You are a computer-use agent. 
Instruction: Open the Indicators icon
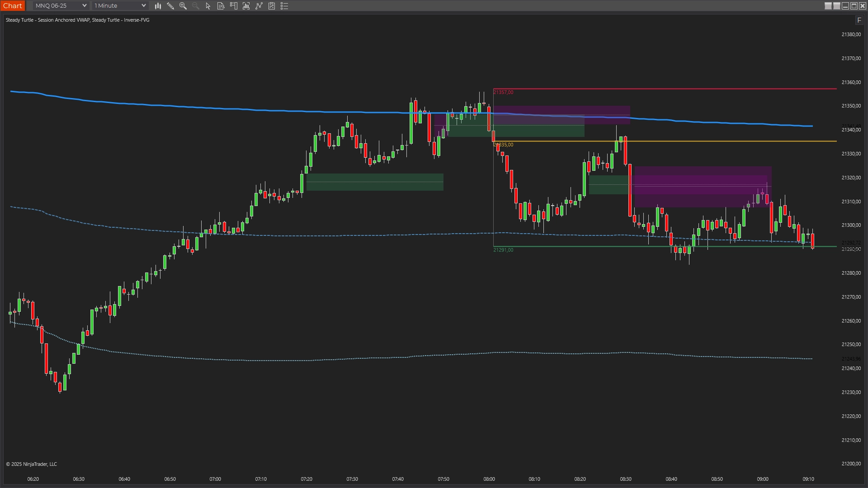click(x=259, y=6)
